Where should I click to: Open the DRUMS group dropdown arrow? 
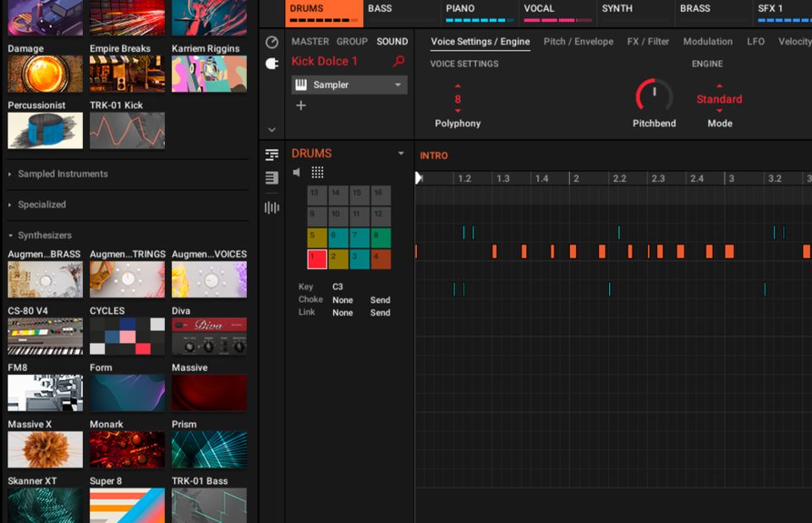point(401,153)
